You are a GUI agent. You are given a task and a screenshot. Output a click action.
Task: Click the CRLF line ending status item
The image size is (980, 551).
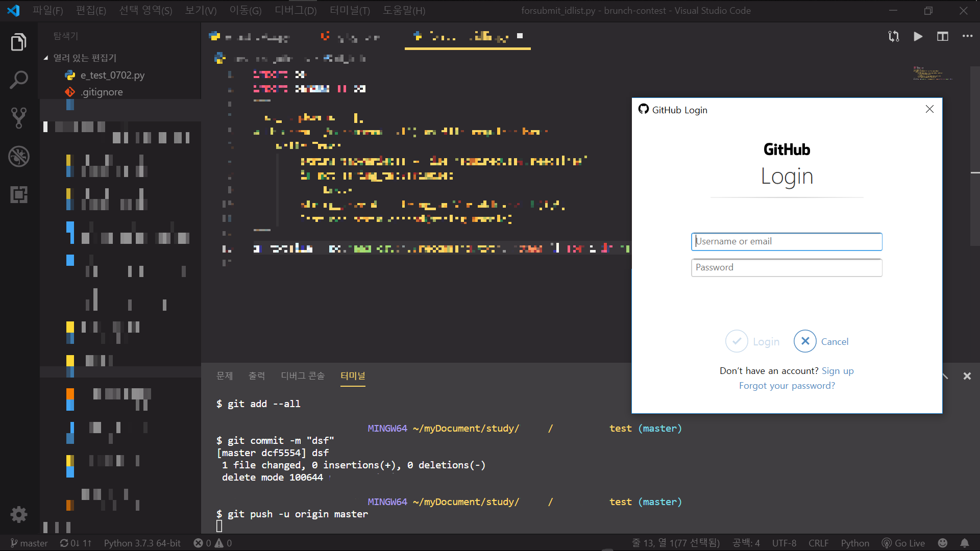click(x=818, y=543)
